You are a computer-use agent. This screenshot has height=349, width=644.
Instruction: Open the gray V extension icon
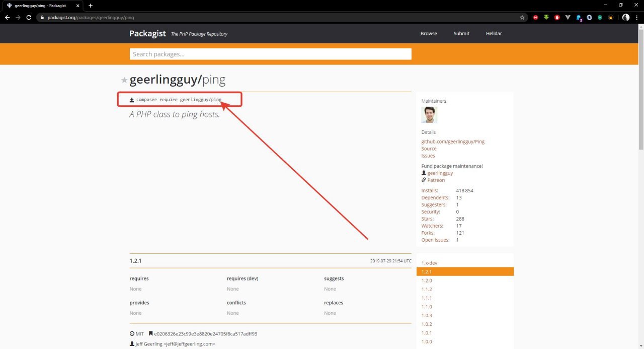[x=568, y=17]
